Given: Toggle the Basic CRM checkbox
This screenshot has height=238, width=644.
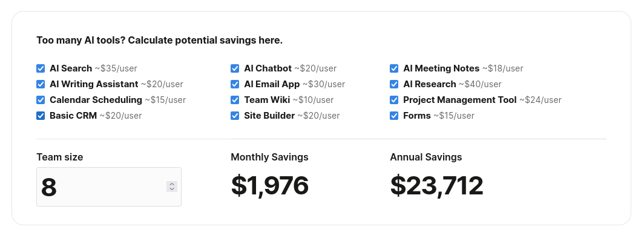Looking at the screenshot, I should (x=40, y=116).
